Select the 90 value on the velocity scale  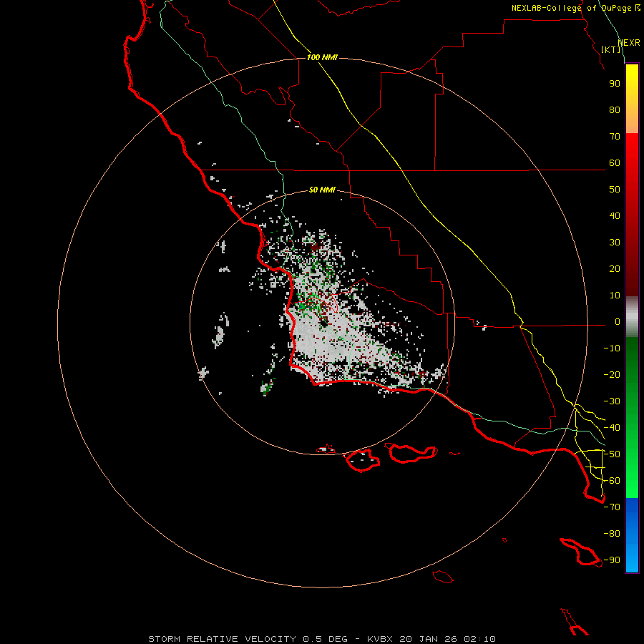click(x=615, y=84)
